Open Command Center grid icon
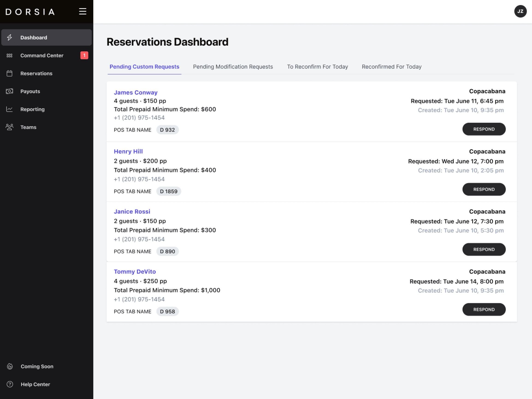The height and width of the screenshot is (399, 532). (x=10, y=56)
